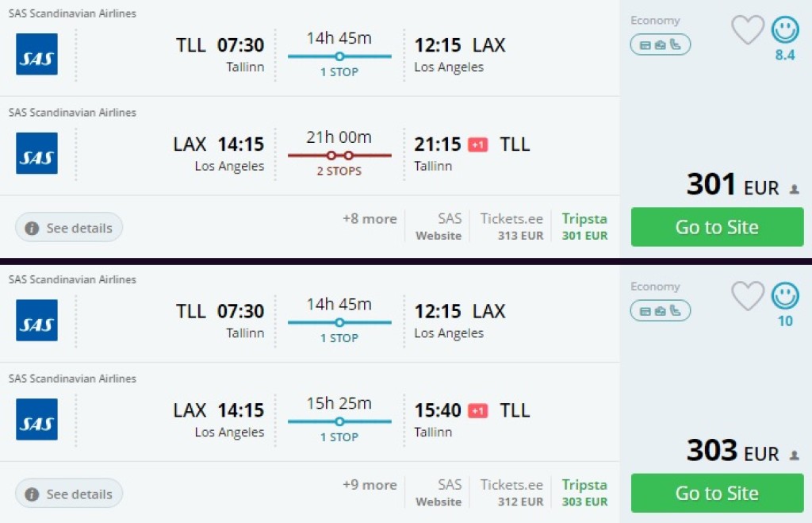Viewport: 812px width, 523px height.
Task: Favorite the 301 EUR flight with the heart
Action: point(747,30)
